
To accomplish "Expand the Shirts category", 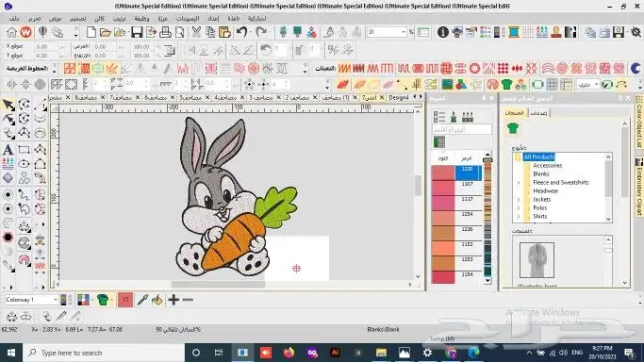I will point(519,216).
